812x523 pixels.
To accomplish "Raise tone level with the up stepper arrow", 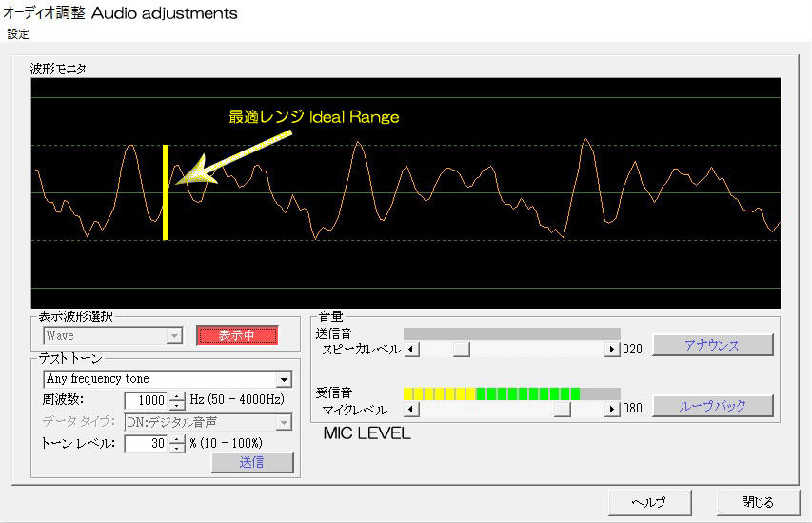I will coord(177,439).
